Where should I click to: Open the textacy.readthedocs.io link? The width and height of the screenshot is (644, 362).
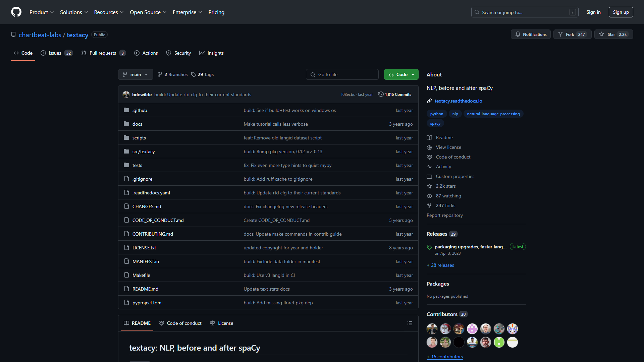click(x=458, y=101)
